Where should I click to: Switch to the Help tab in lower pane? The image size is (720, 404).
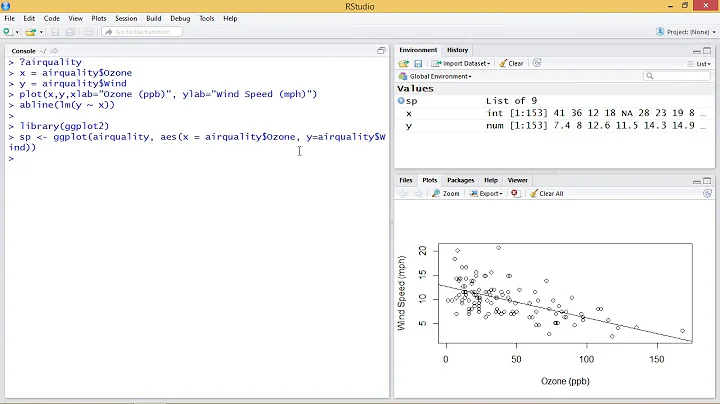[491, 180]
